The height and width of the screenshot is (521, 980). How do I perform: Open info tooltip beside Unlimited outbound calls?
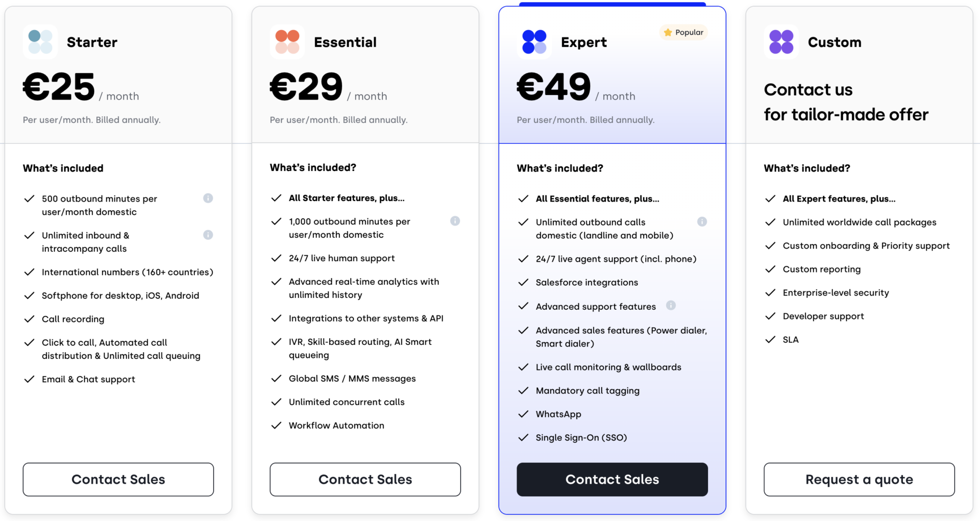[702, 221]
